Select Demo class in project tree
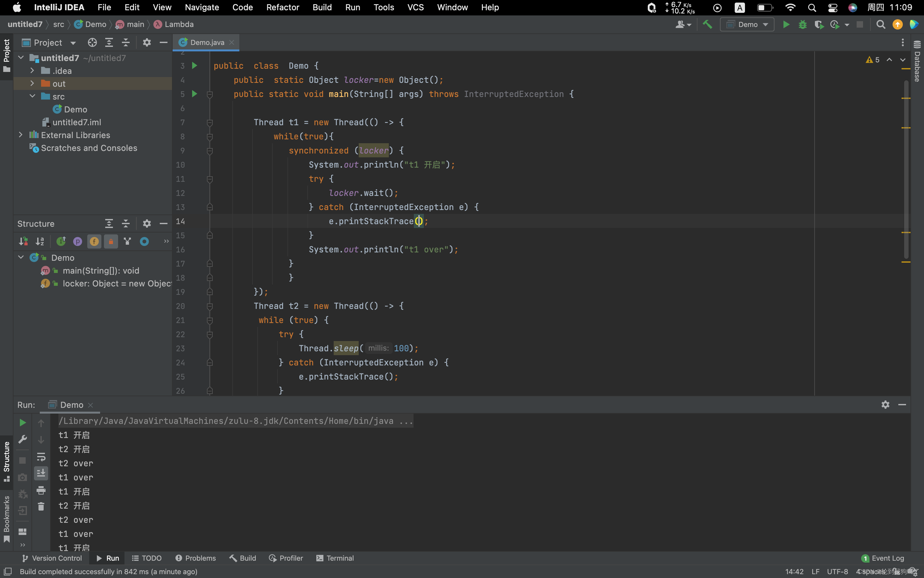 coord(75,109)
